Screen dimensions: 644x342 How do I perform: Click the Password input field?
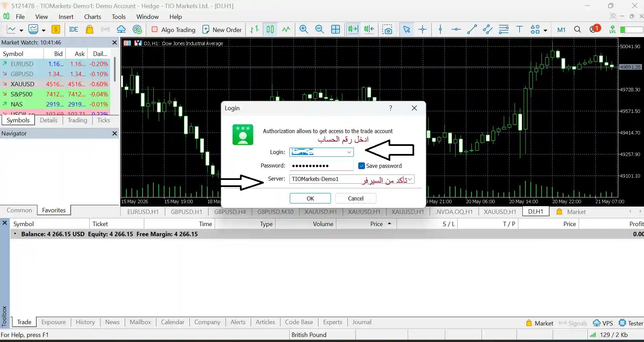(x=321, y=166)
